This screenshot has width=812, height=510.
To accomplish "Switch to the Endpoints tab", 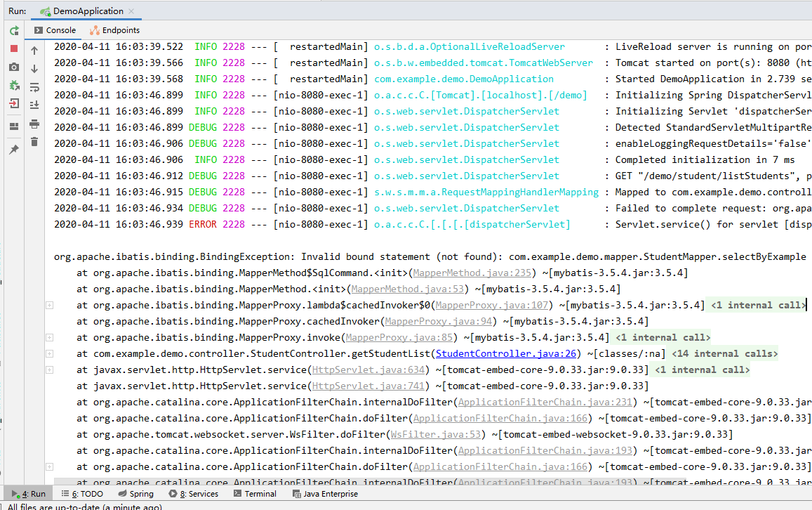I will (115, 30).
